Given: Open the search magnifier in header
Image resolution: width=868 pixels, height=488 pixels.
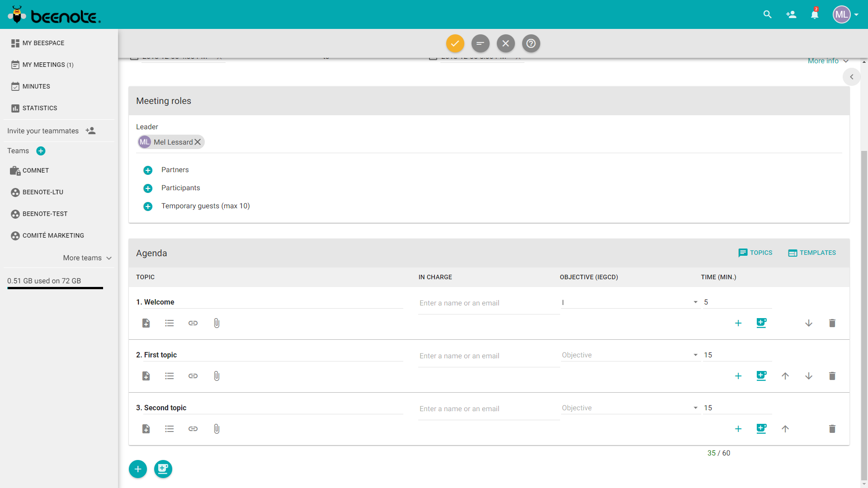Looking at the screenshot, I should (767, 14).
